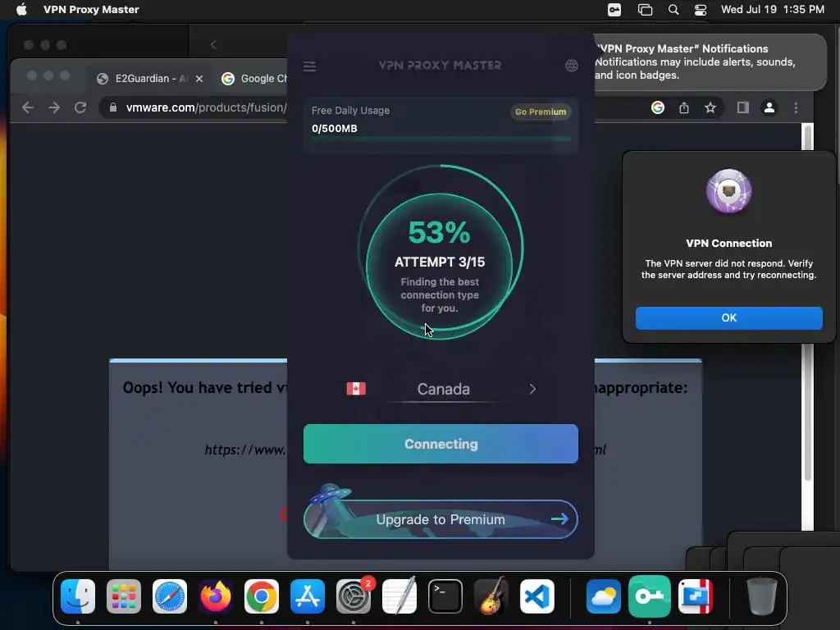Click the back chevron in the rear window

213,45
